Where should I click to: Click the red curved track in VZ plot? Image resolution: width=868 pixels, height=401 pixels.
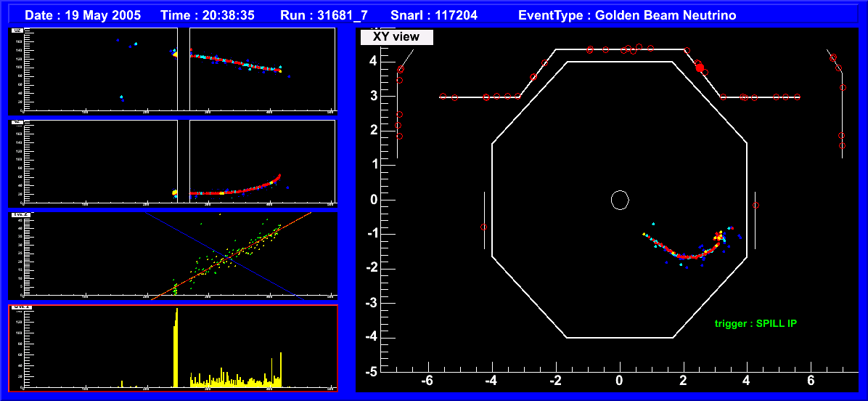[x=239, y=192]
